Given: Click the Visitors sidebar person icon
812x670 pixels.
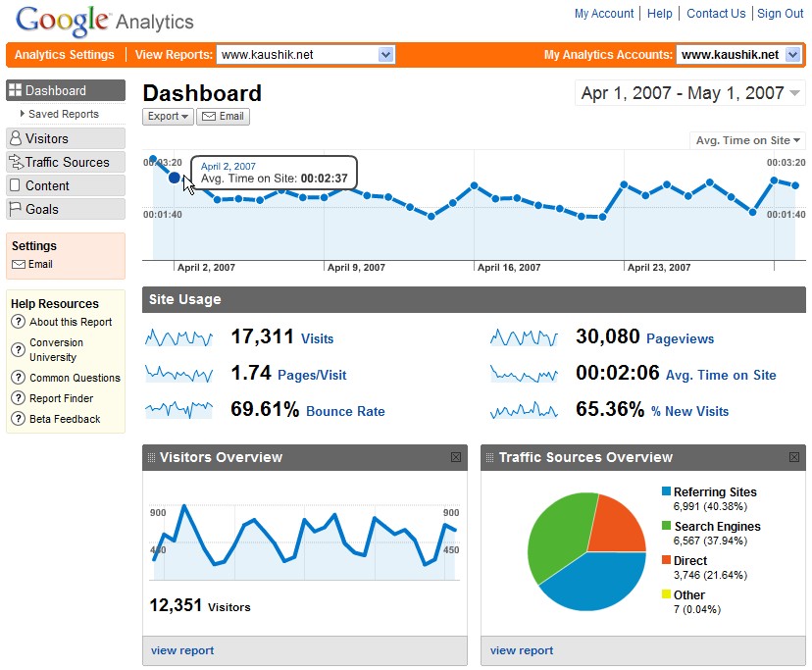Looking at the screenshot, I should tap(16, 139).
